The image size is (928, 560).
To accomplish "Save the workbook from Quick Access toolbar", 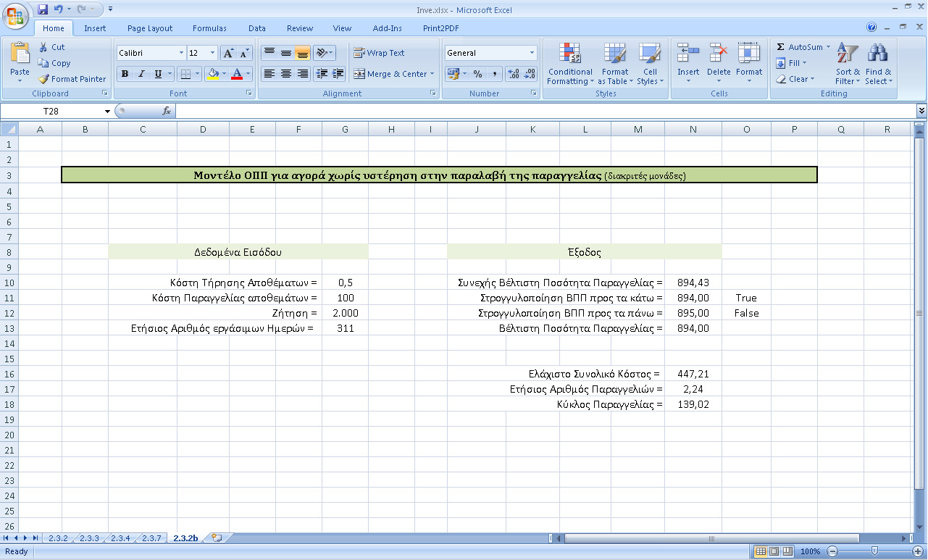I will (43, 9).
